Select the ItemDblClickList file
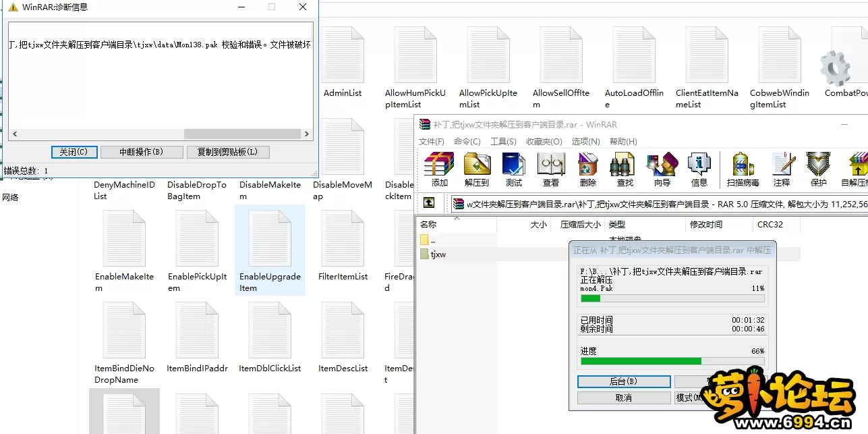This screenshot has width=868, height=434. (270, 337)
